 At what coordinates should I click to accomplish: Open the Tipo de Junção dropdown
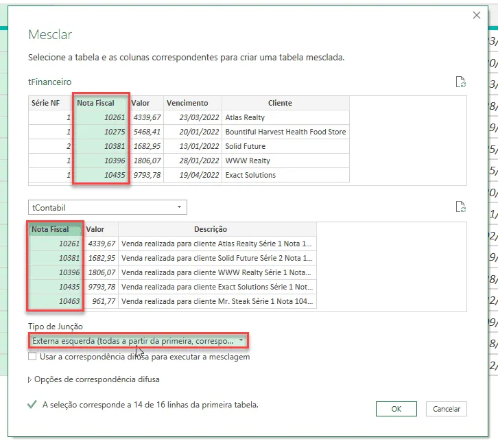click(139, 341)
